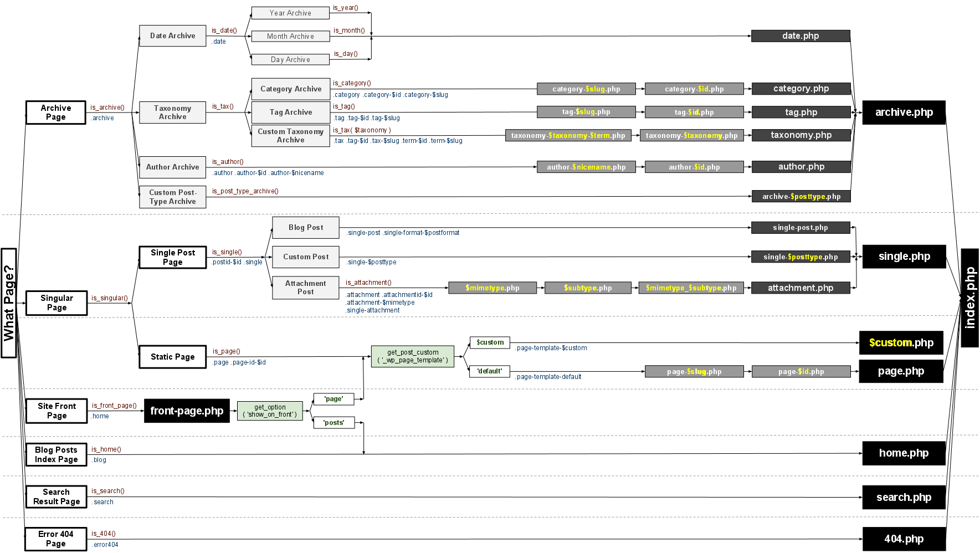980x553 pixels.
Task: Click the page-$id.php box
Action: tap(801, 371)
